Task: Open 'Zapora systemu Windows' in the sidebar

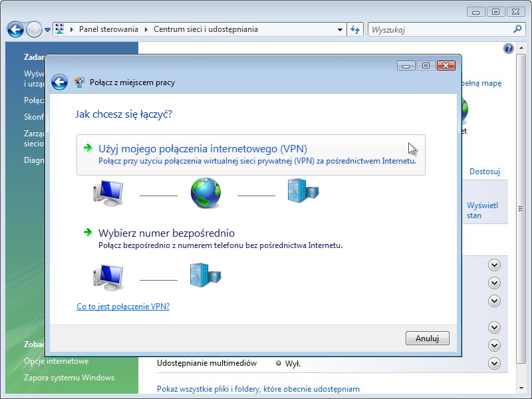Action: coord(69,378)
